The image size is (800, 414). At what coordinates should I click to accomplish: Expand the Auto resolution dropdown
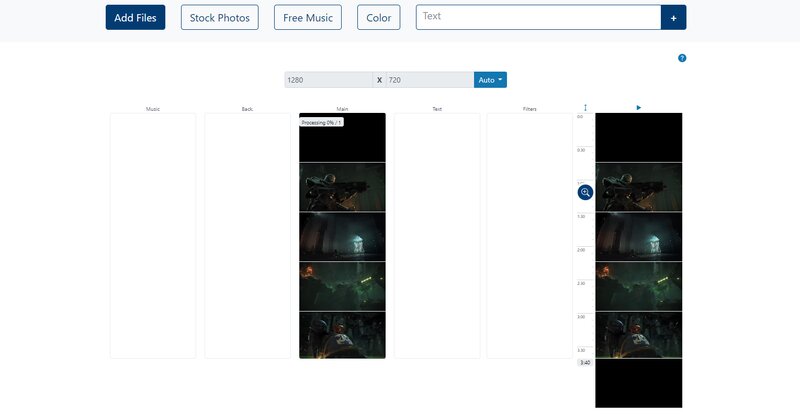pos(490,80)
